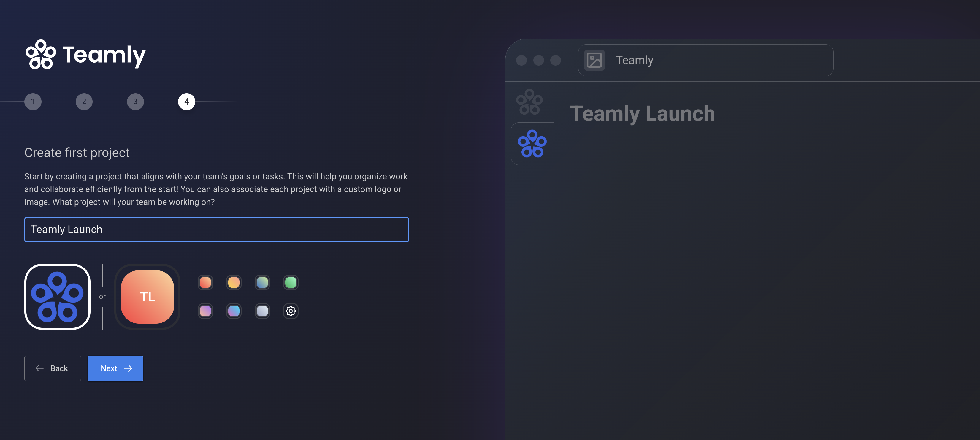Click the Back button
This screenshot has width=980, height=440.
[53, 368]
